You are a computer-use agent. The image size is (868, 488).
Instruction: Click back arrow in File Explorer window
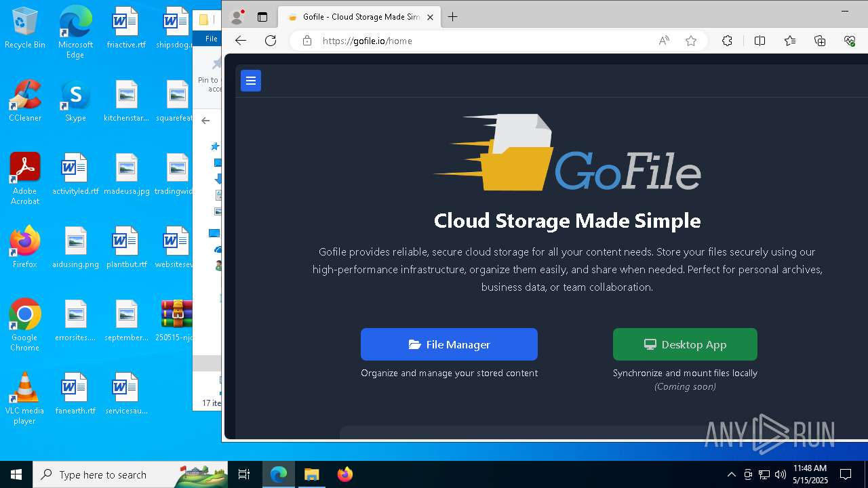[205, 121]
